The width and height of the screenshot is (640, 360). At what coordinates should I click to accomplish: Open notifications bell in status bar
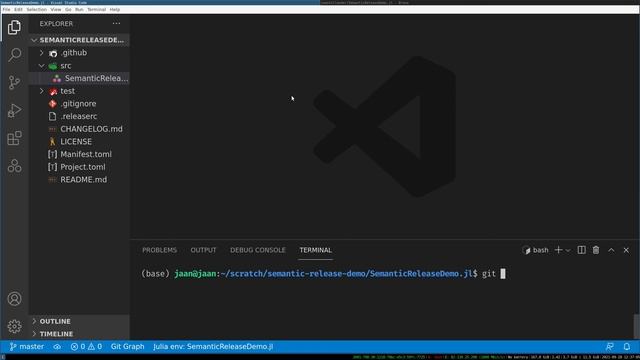[x=627, y=347]
